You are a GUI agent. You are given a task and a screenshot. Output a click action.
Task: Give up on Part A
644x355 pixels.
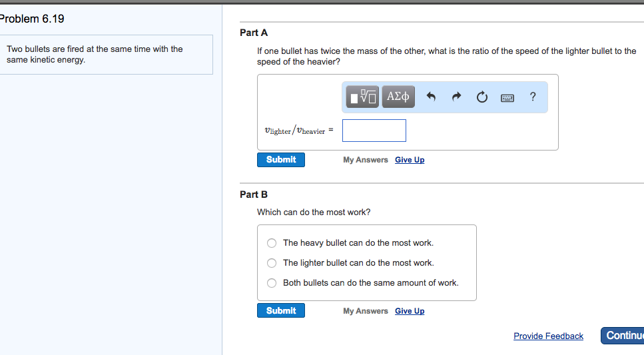pos(409,160)
